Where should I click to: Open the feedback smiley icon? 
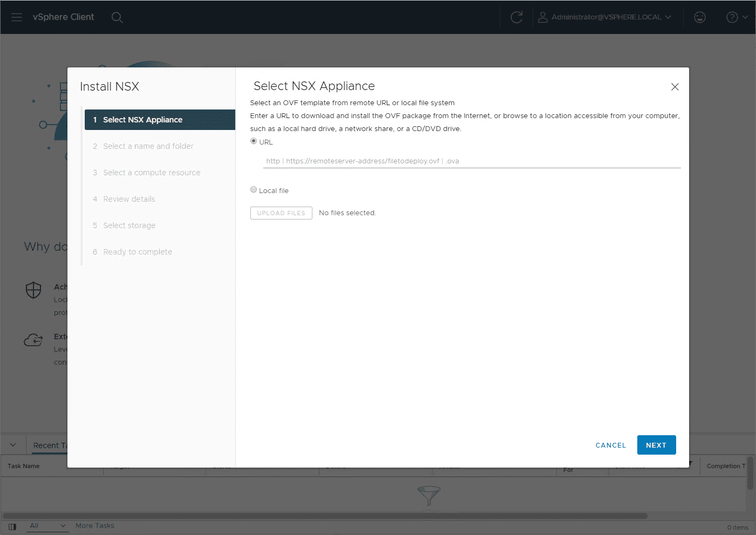tap(699, 17)
